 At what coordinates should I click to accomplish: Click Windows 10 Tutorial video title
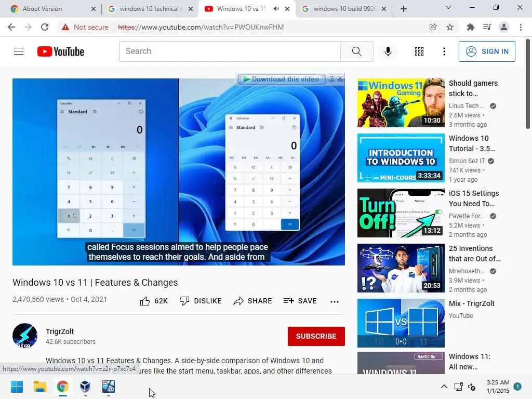[x=472, y=143]
